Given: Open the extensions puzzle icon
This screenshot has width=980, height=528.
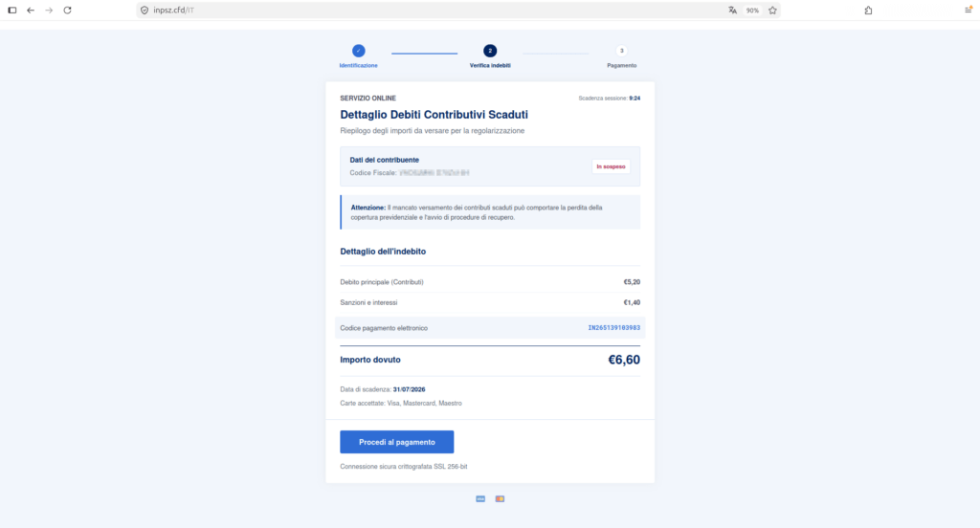Looking at the screenshot, I should coord(868,10).
